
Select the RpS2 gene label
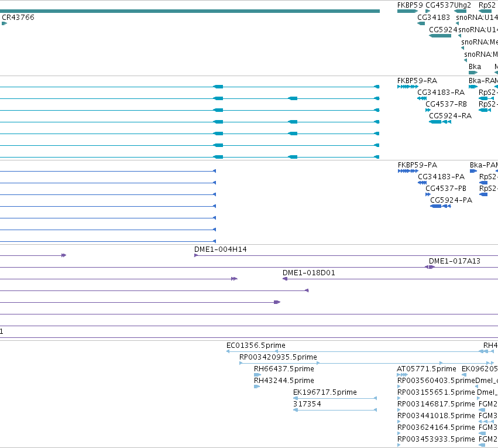487,5
